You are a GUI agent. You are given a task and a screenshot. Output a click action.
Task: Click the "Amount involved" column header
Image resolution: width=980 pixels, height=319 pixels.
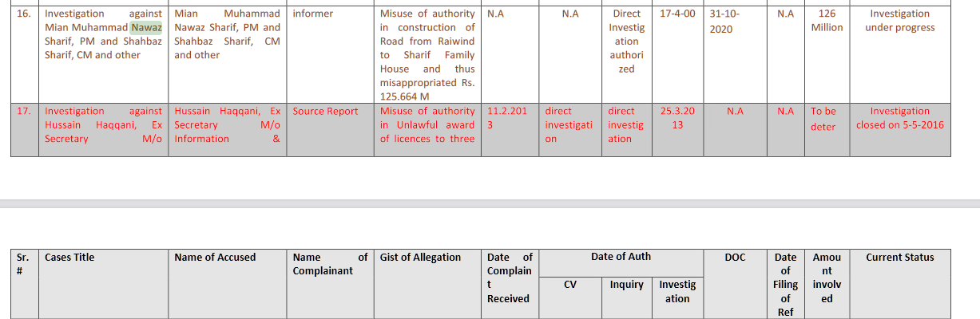827,283
